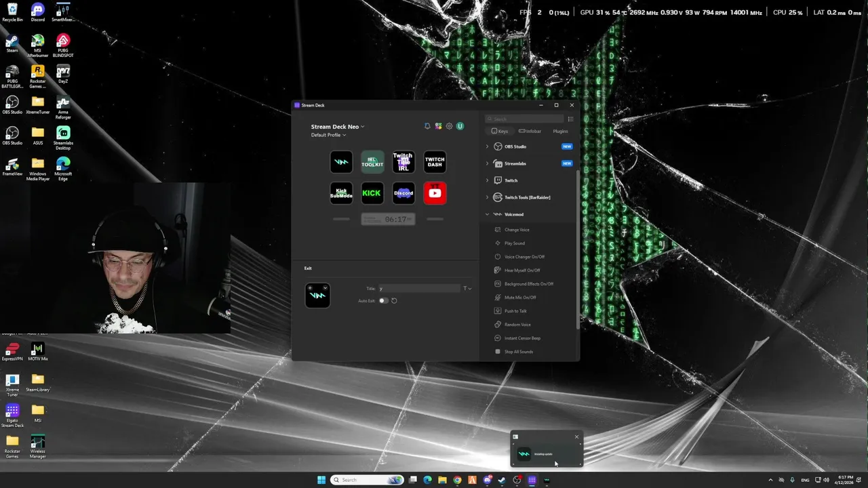Select the Elgato Stream Deck desktop icon

[12, 415]
